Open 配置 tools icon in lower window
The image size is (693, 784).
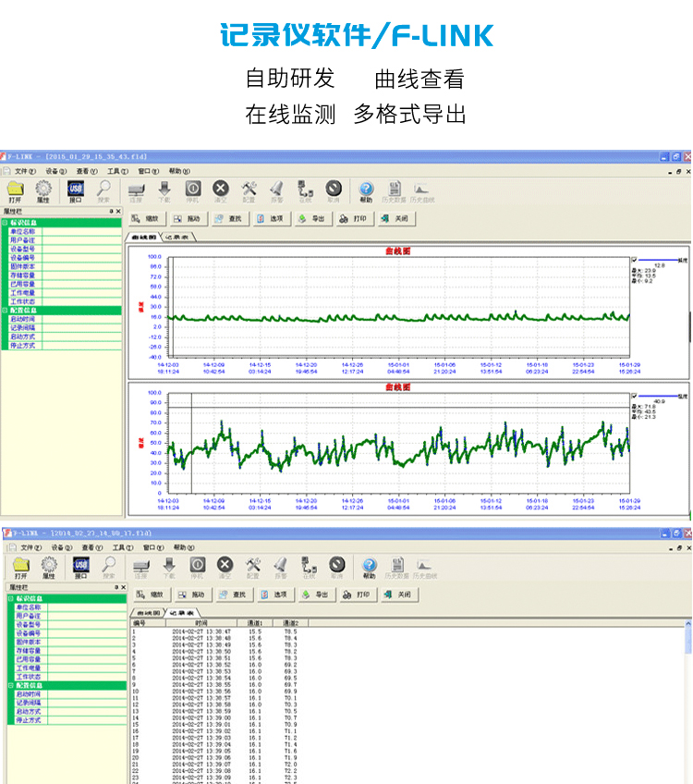(x=253, y=568)
